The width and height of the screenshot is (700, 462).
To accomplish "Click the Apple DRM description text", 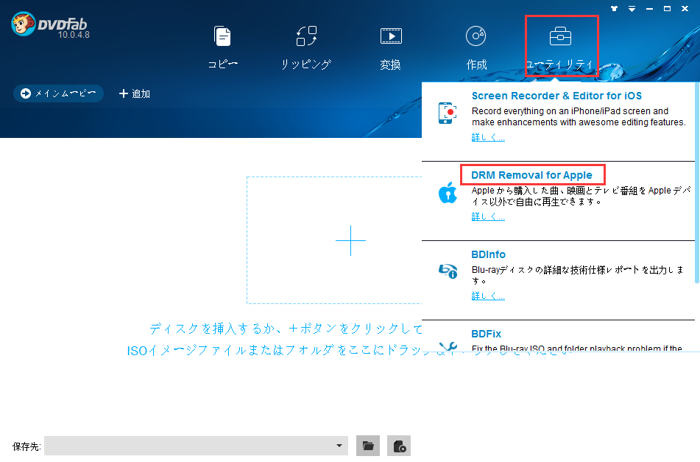I will [581, 196].
